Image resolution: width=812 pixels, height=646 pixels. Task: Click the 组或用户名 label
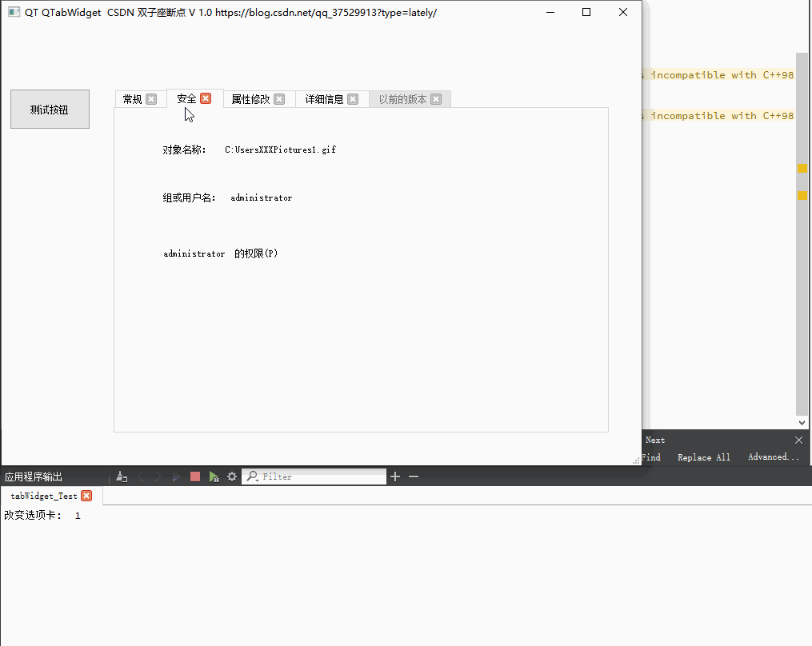point(189,197)
